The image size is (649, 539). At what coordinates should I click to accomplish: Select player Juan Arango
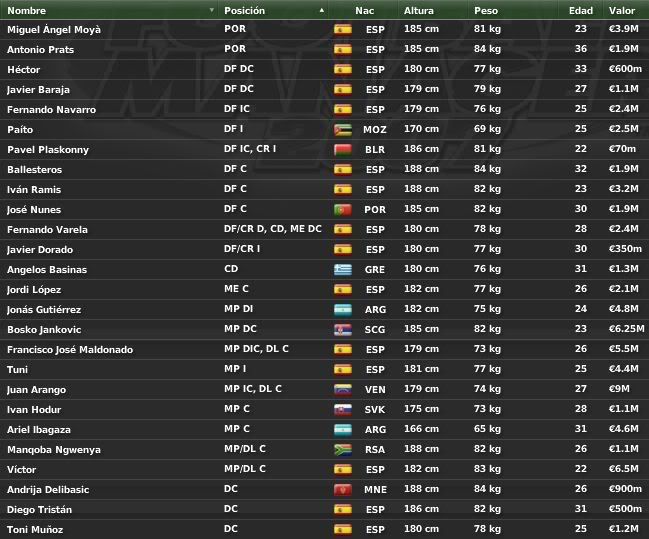pos(36,390)
